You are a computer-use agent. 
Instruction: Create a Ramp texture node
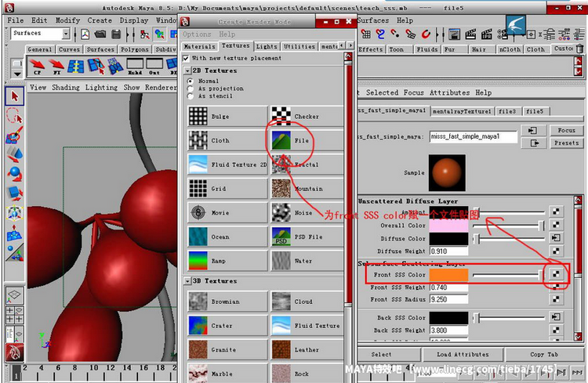coord(227,261)
